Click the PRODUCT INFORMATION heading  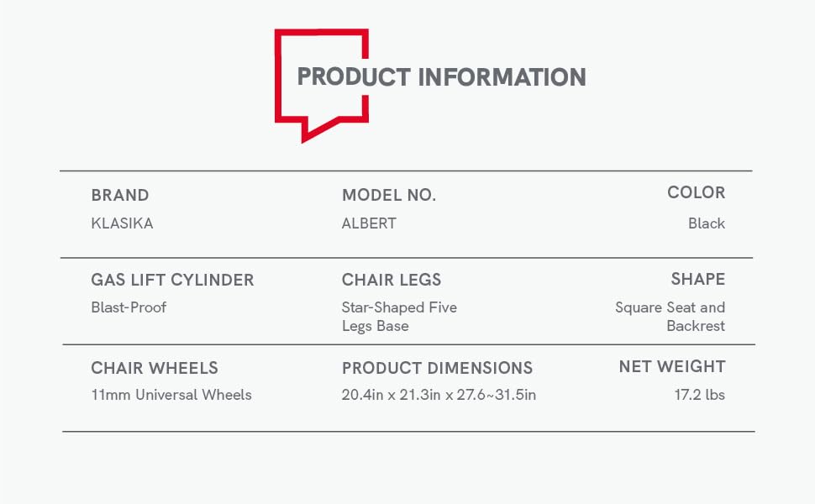441,77
